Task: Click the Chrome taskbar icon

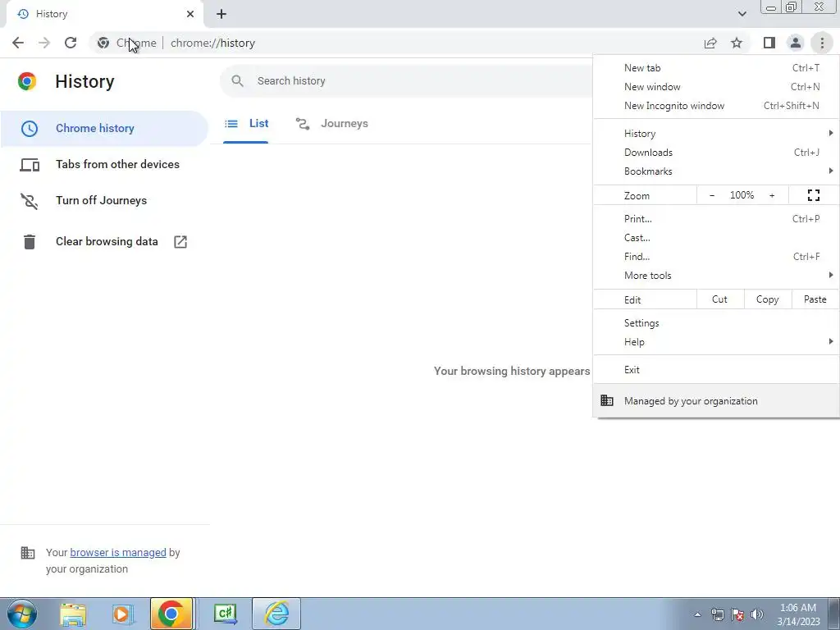Action: [x=171, y=614]
